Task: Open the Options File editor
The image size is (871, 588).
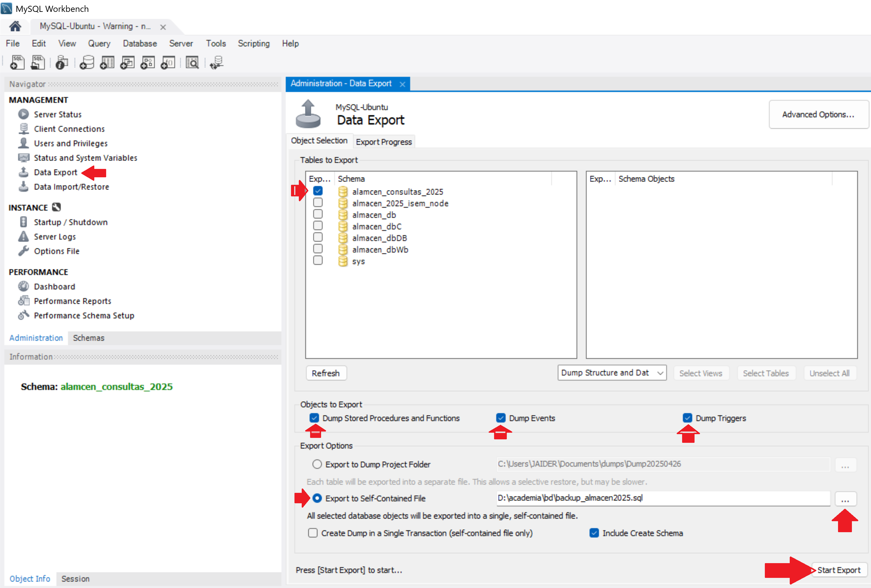Action: click(x=57, y=251)
